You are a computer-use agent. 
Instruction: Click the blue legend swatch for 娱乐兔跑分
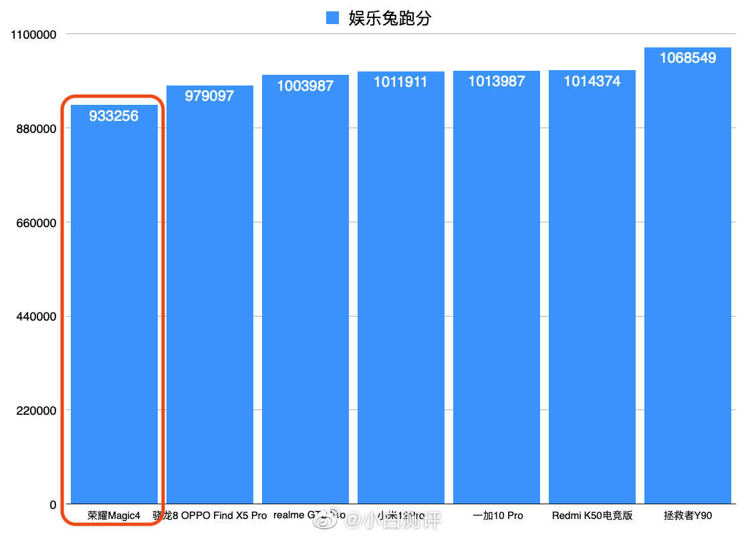pyautogui.click(x=332, y=18)
